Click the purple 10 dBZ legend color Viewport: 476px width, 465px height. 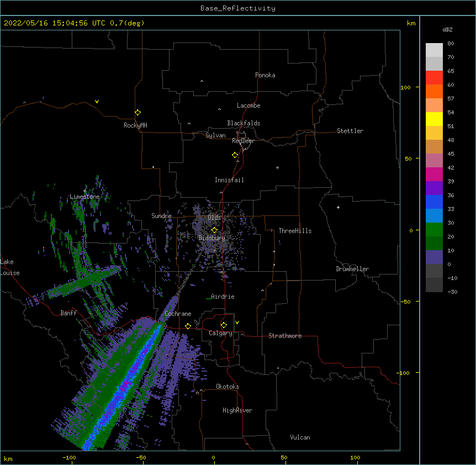(434, 257)
